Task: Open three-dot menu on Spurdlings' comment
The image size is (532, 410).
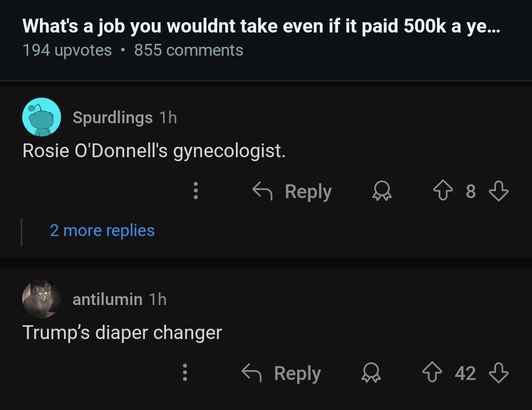Action: tap(196, 191)
